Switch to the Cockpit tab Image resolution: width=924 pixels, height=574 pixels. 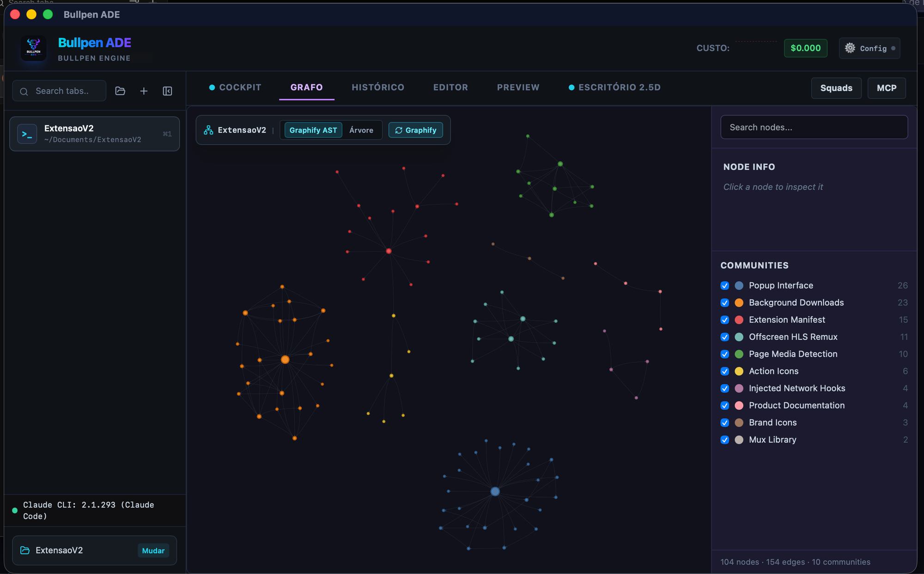pos(235,87)
